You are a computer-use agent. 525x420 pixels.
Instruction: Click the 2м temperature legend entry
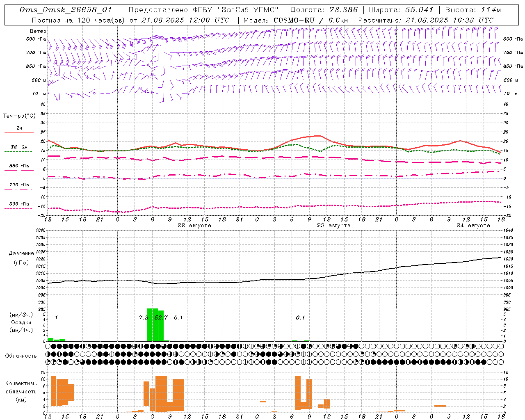click(x=19, y=128)
